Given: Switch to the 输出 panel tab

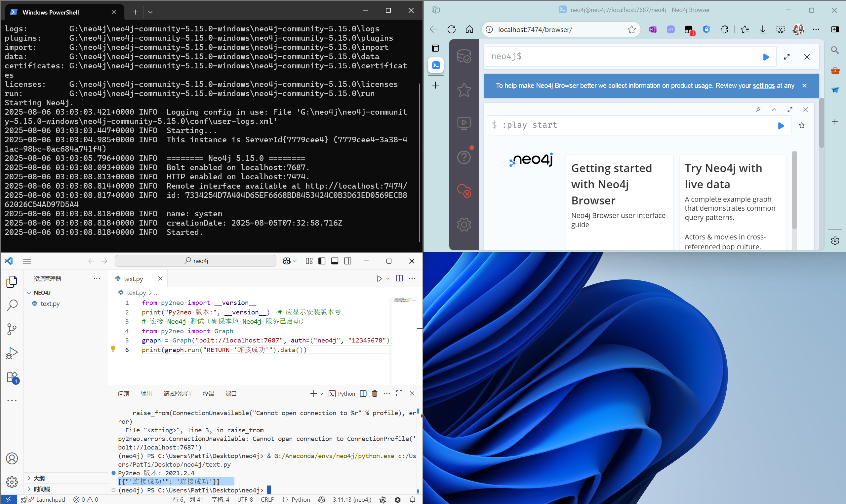Looking at the screenshot, I should point(146,394).
